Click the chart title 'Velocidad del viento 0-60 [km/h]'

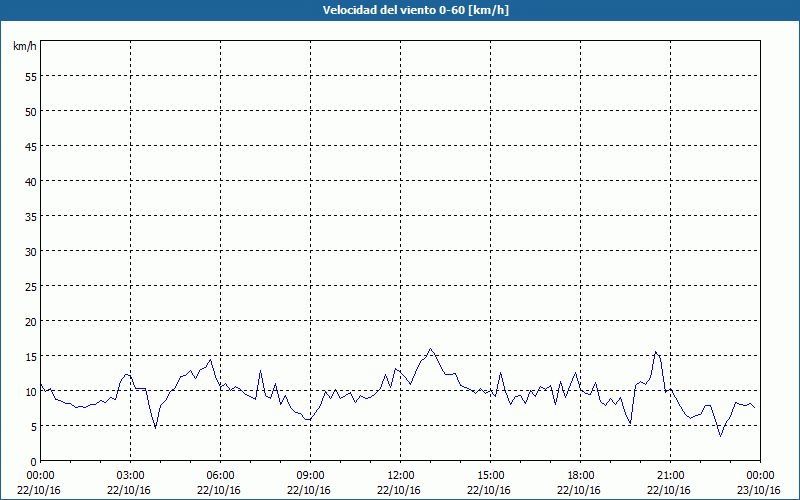[415, 10]
